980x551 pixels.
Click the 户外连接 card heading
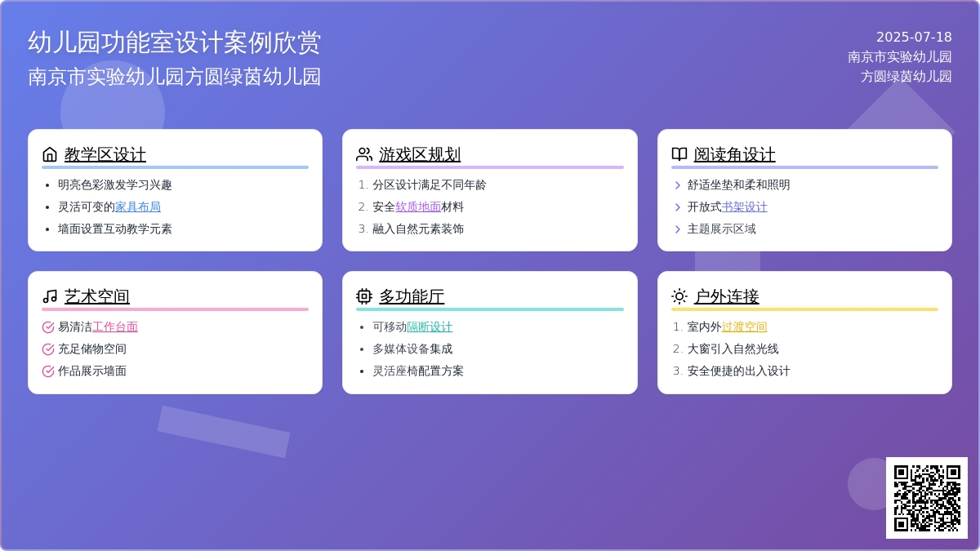pos(727,296)
